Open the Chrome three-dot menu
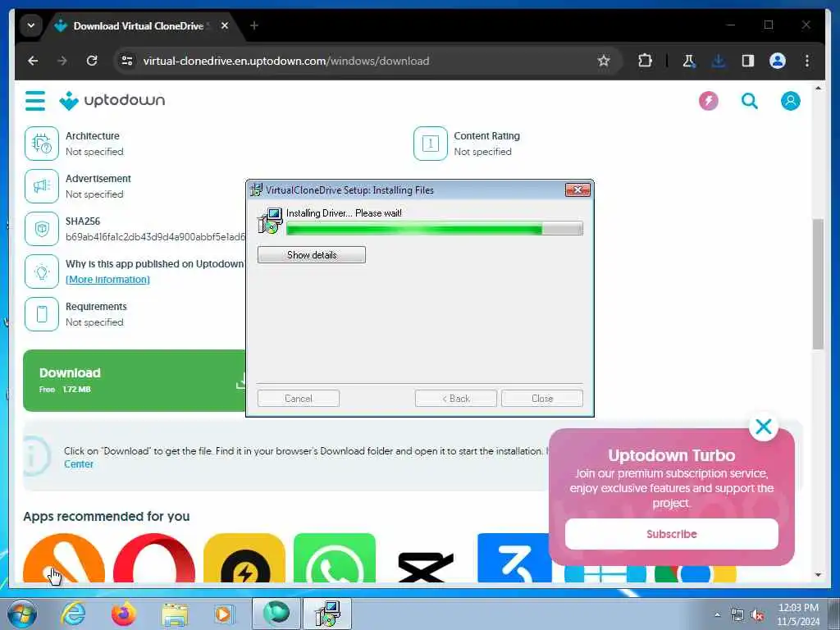This screenshot has height=630, width=840. [x=807, y=61]
